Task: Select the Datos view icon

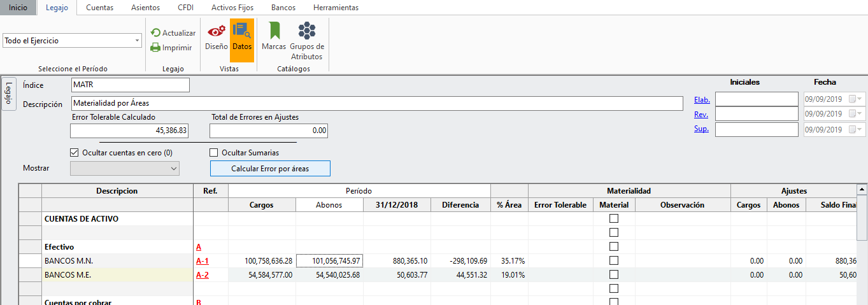Action: pyautogui.click(x=242, y=37)
